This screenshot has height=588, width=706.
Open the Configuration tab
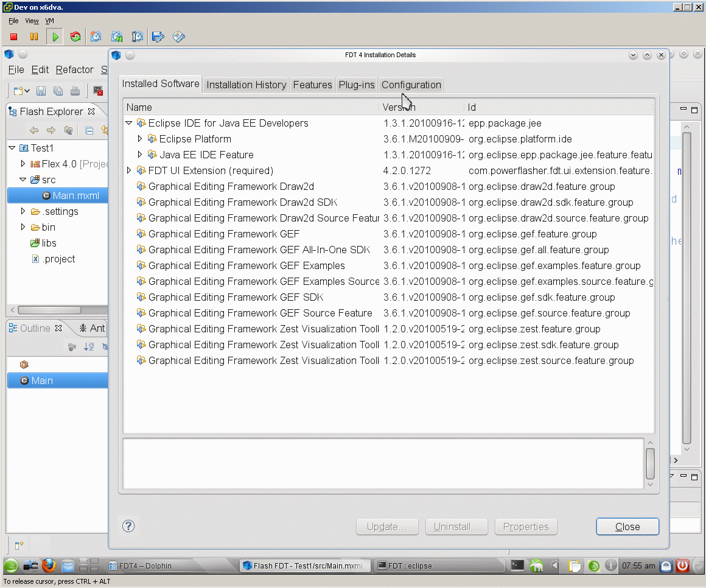(x=411, y=85)
